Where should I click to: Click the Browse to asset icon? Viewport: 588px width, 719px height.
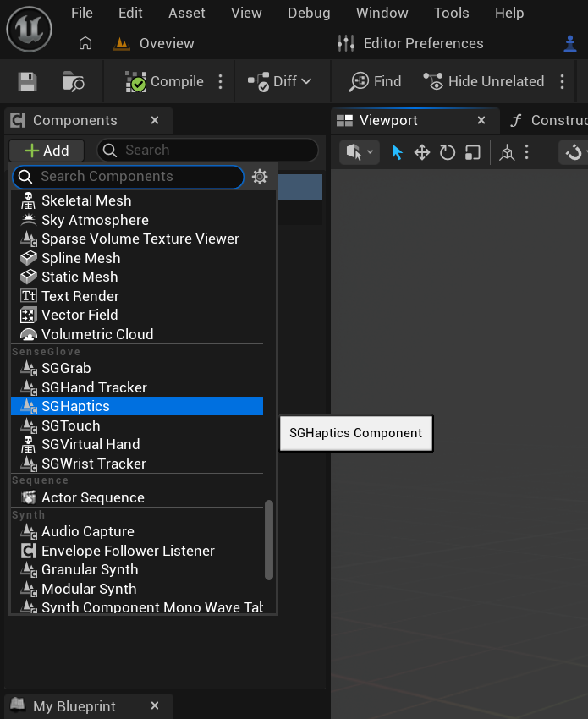[x=74, y=81]
